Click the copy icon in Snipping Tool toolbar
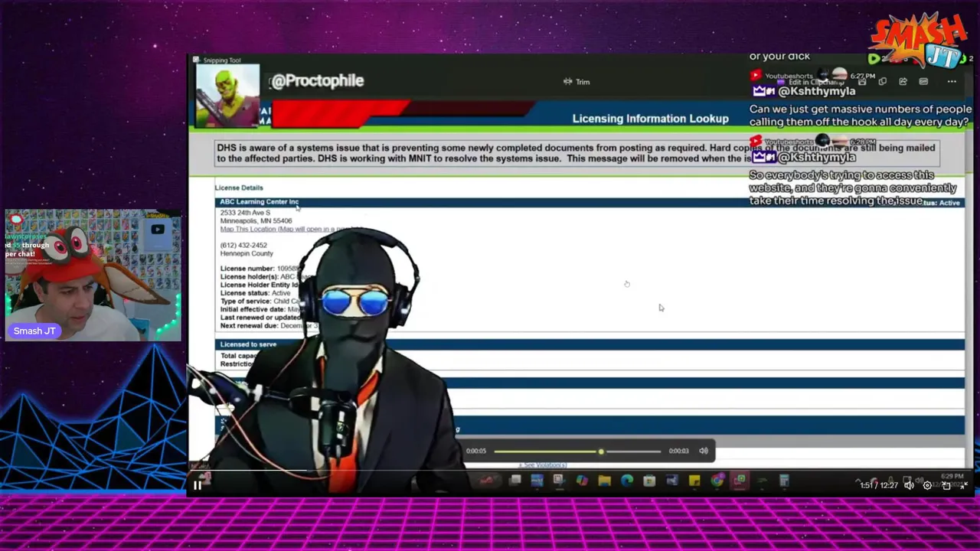Image resolution: width=980 pixels, height=551 pixels. click(882, 81)
